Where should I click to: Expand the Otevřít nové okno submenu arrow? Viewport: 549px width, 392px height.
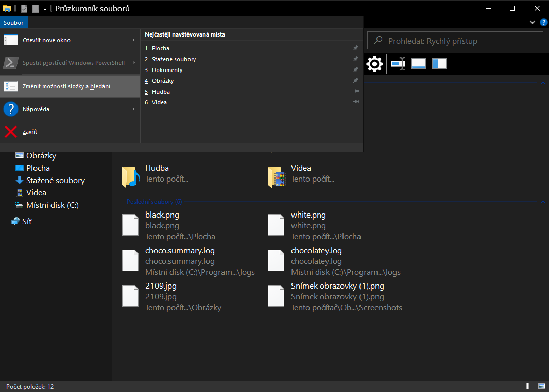[x=134, y=40]
